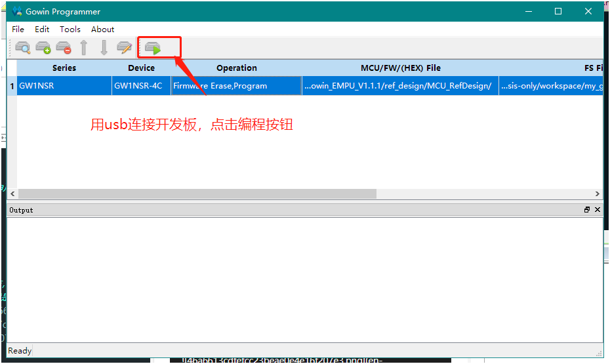Minimize the Gowin Programmer window
This screenshot has width=610, height=364.
pyautogui.click(x=528, y=11)
